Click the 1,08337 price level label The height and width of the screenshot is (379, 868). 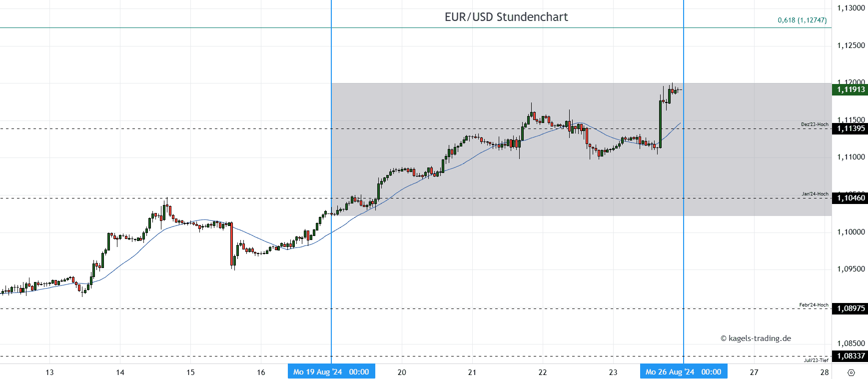point(850,356)
